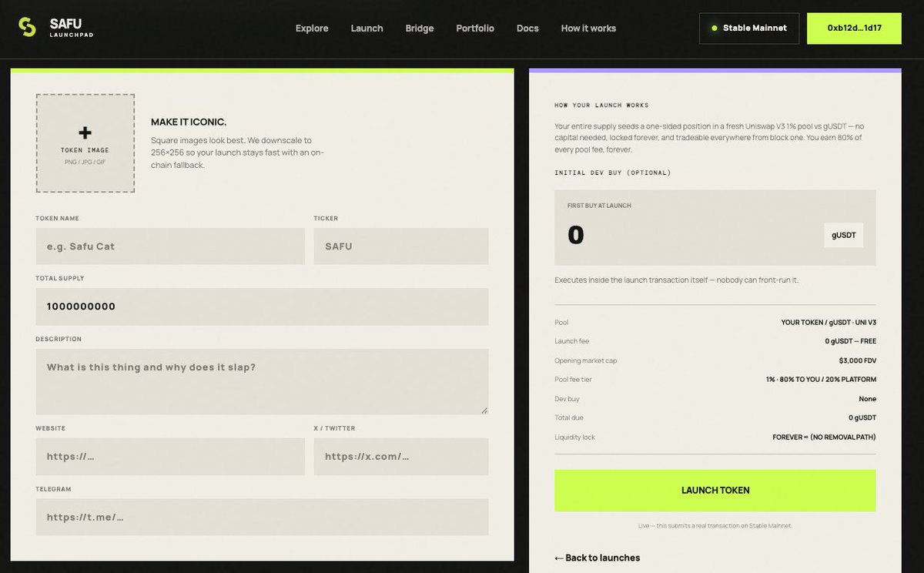
Task: Click the Token Name input field
Action: [x=170, y=246]
